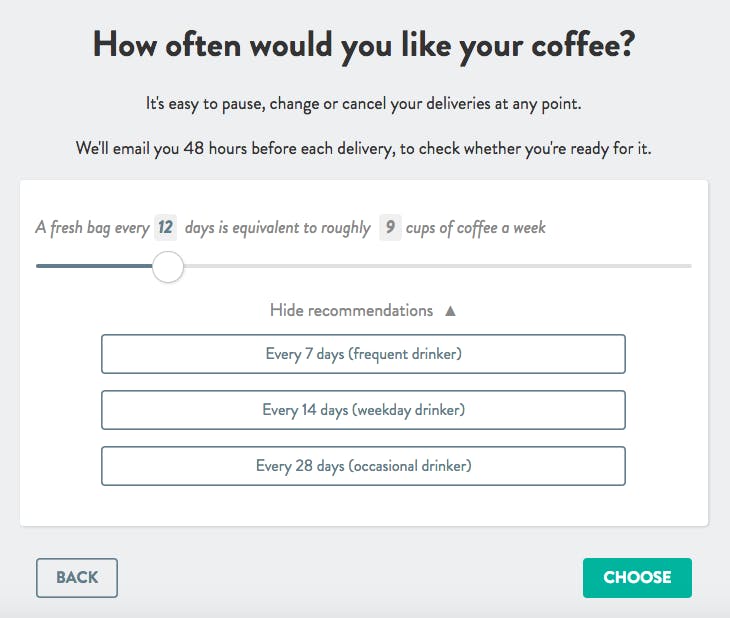Click the pause, change or cancel deliveries sentence
This screenshot has width=730, height=618.
tap(364, 102)
